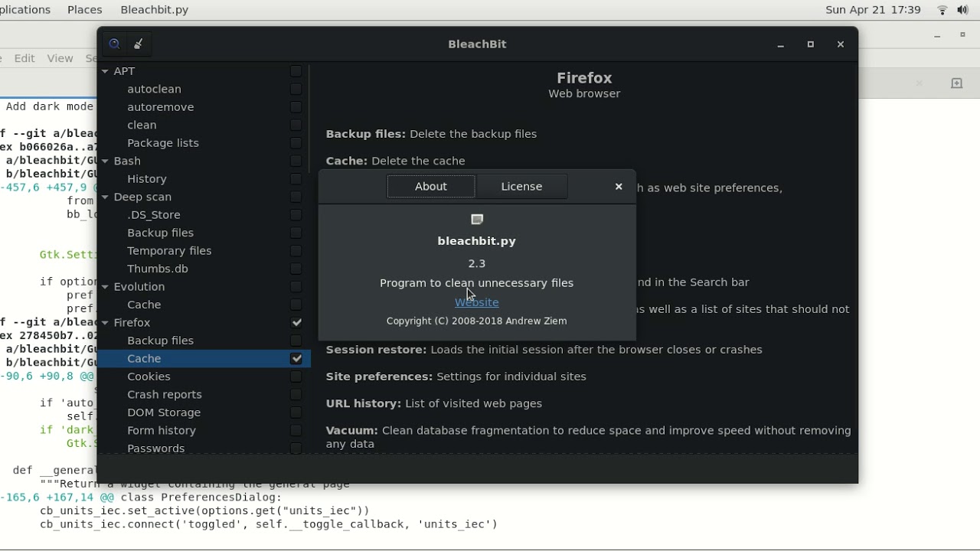980x551 pixels.
Task: Select Crash reports in the cleaner list
Action: click(165, 395)
